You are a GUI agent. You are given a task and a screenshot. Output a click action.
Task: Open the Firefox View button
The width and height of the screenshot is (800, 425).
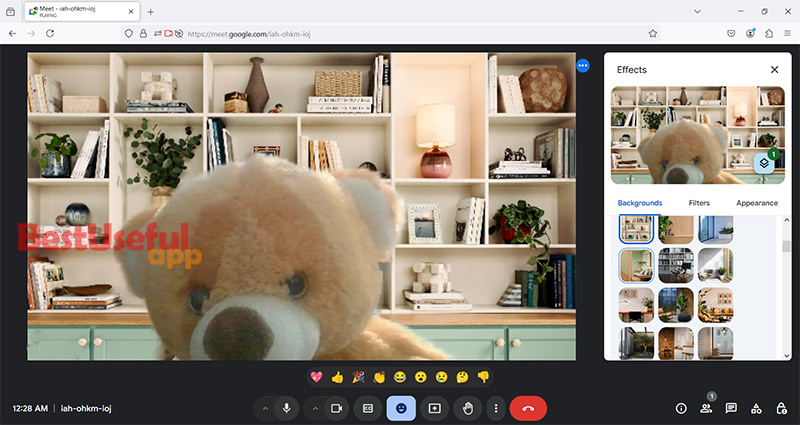[10, 12]
